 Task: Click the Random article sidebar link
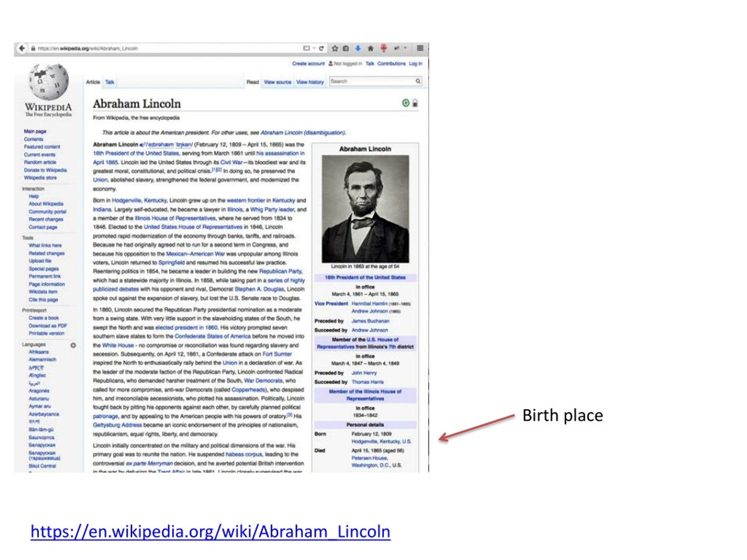(40, 162)
